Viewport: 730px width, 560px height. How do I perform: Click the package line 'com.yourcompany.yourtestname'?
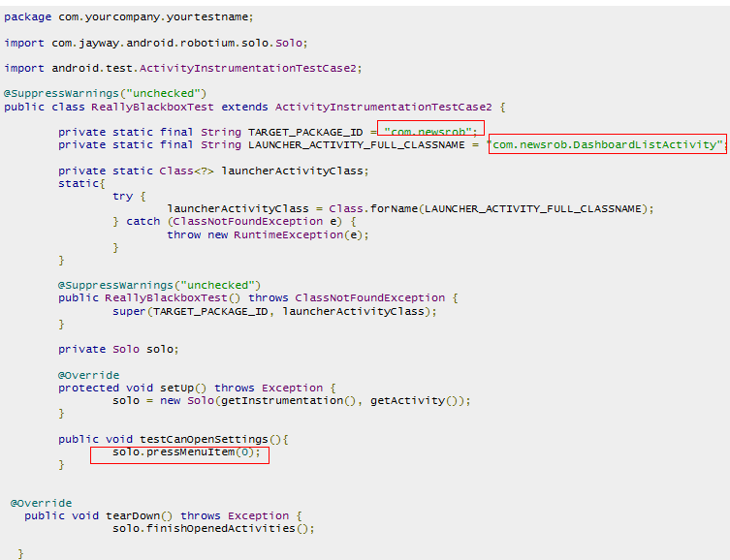click(129, 17)
